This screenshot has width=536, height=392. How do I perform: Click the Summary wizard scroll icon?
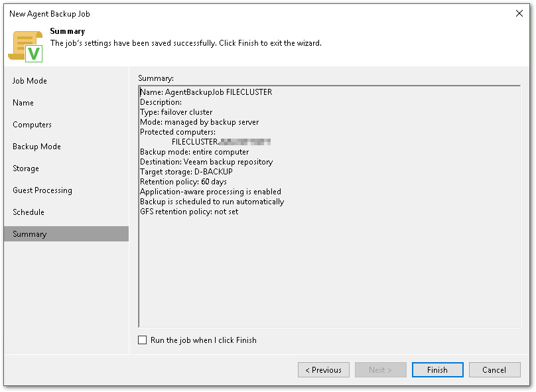(25, 45)
